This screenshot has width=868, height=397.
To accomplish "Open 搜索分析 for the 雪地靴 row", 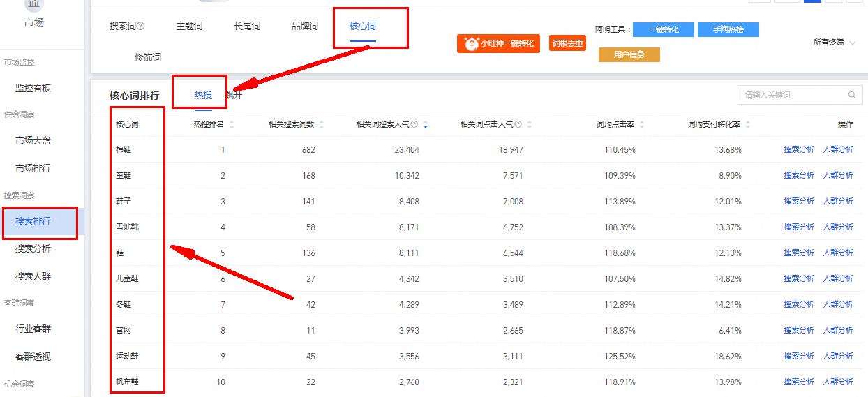I will (x=798, y=227).
